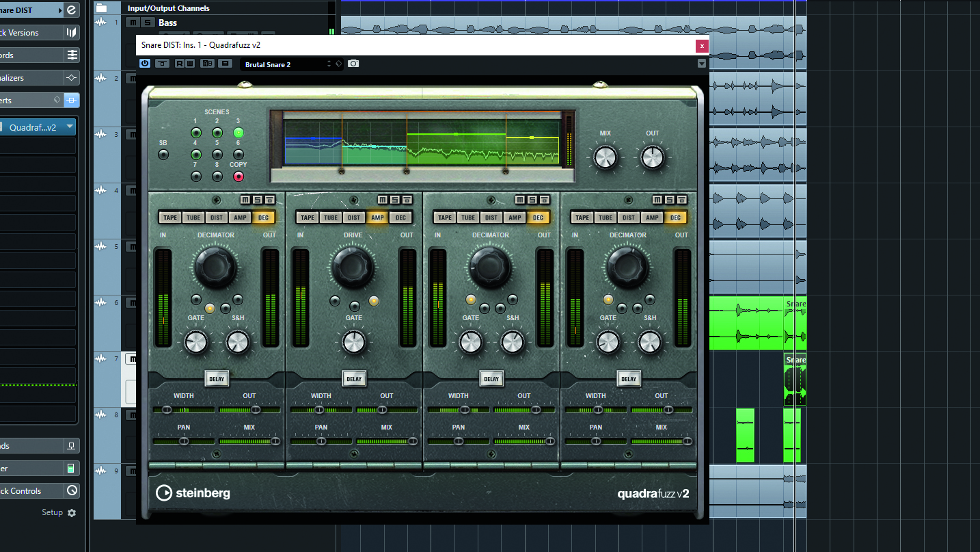
Task: Mute band 1 with its M button
Action: 246,200
